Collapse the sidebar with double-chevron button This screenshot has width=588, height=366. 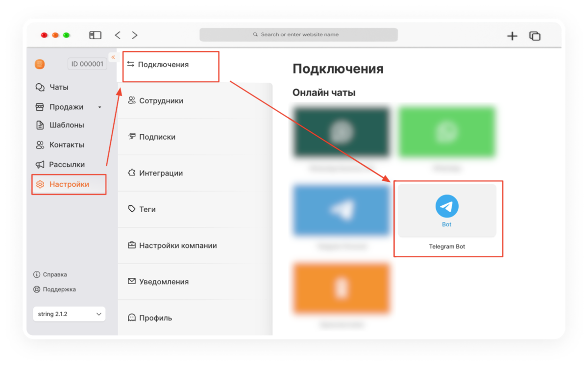113,57
